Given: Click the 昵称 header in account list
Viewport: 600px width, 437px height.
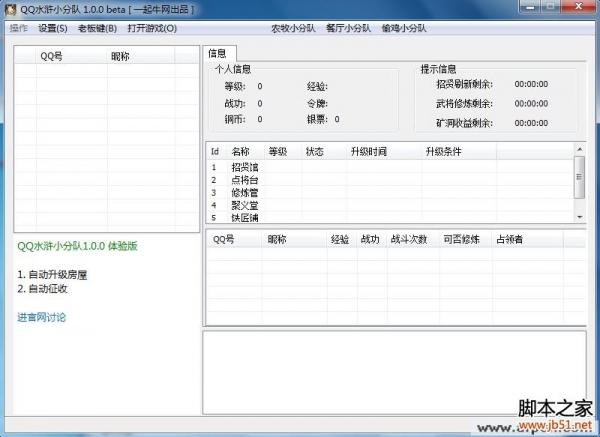Looking at the screenshot, I should point(141,56).
